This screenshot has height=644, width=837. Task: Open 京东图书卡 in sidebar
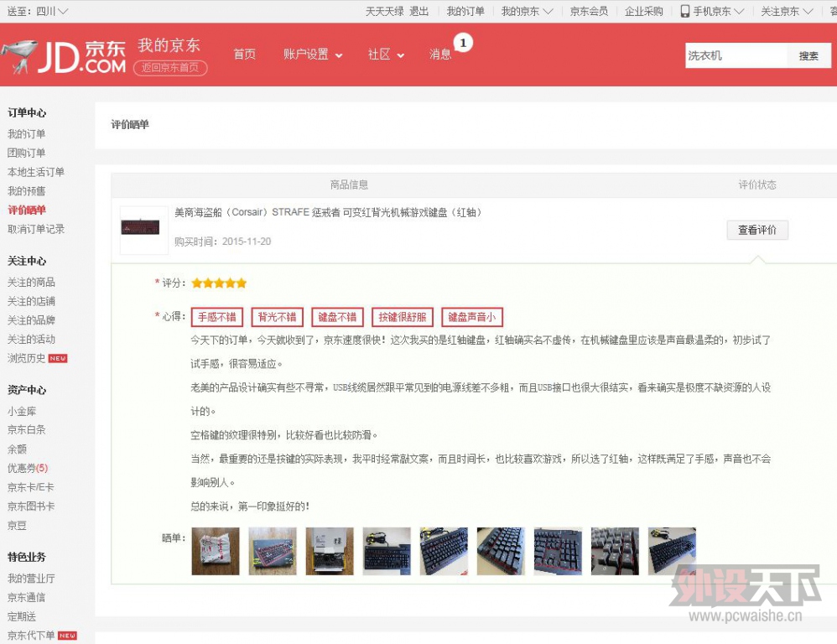point(30,506)
